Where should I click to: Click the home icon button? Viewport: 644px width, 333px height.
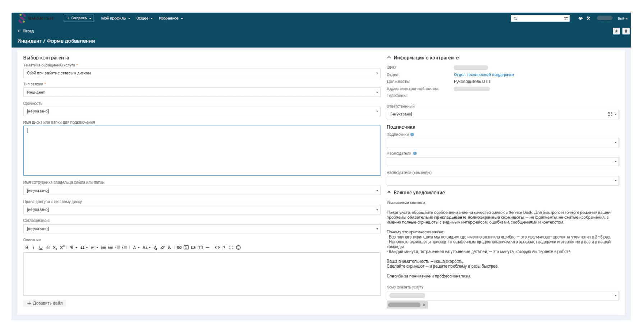click(626, 31)
